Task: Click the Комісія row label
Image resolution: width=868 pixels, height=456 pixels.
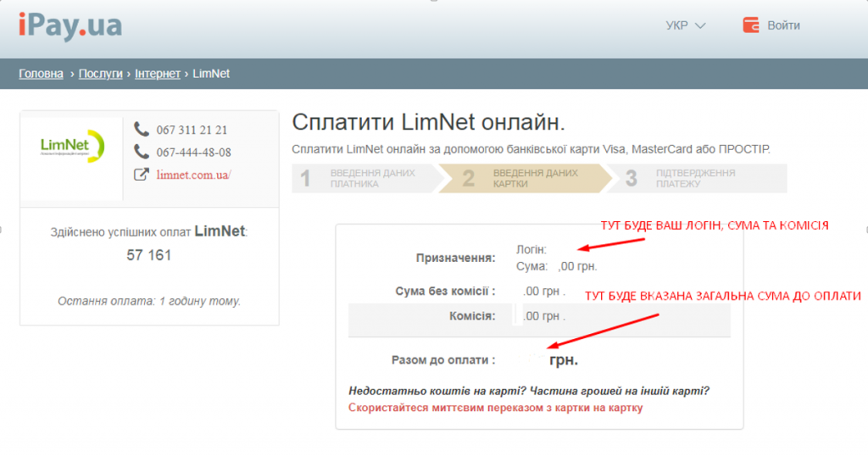Action: coord(472,316)
